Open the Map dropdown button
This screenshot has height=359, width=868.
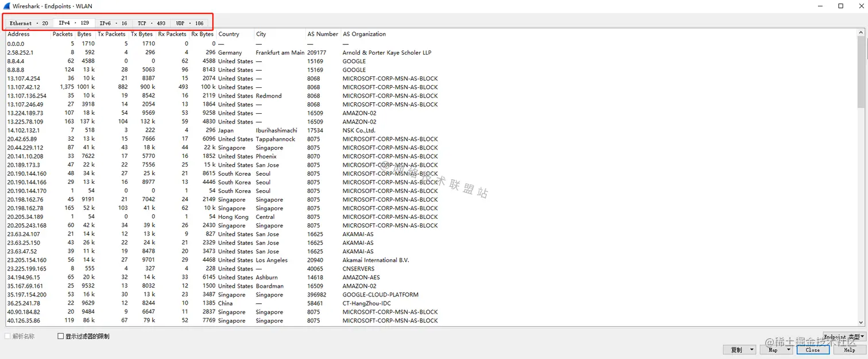776,350
